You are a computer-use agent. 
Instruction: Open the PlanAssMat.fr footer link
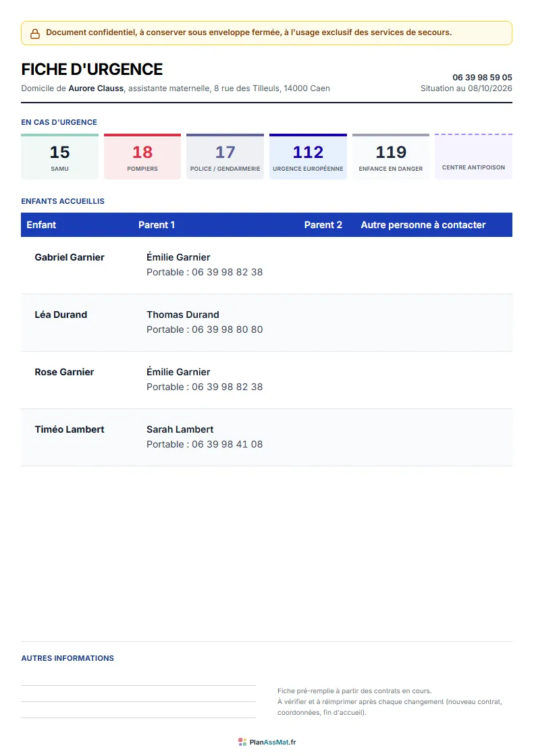(273, 742)
